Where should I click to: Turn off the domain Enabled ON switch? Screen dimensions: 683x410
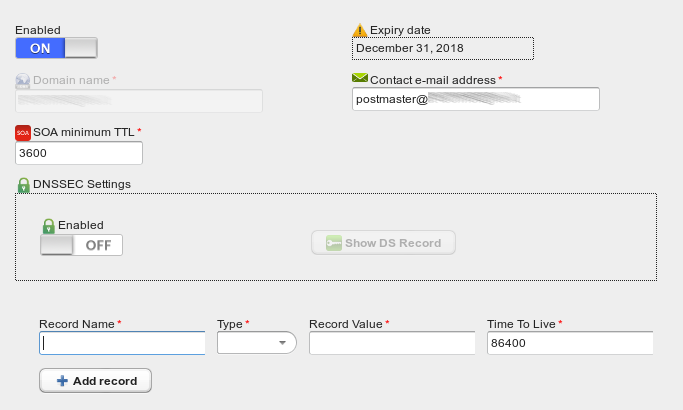[56, 48]
